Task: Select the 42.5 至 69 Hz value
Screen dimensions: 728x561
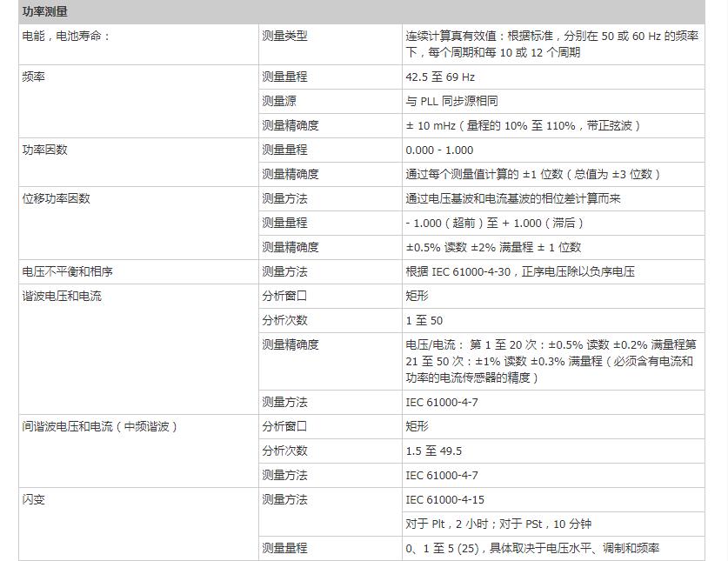Action: 442,77
